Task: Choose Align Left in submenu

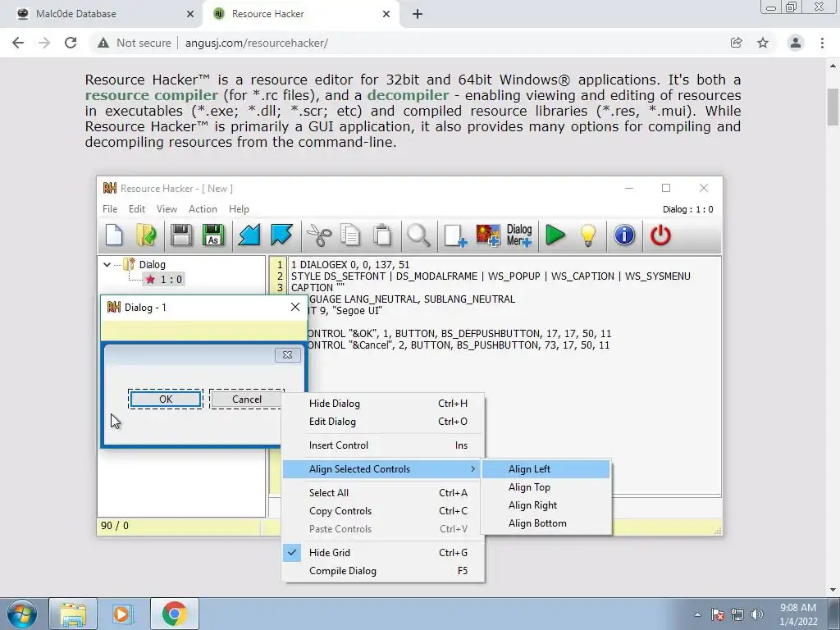Action: pyautogui.click(x=546, y=468)
